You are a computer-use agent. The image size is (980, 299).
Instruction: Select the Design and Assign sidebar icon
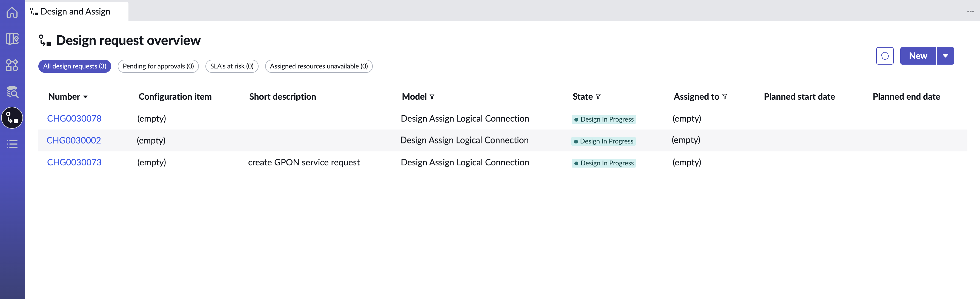(12, 118)
